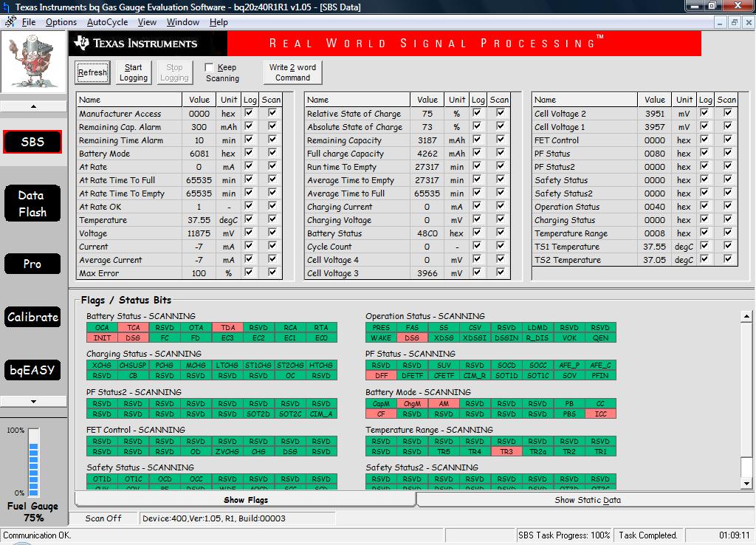Open the Options menu
The width and height of the screenshot is (756, 545).
coord(61,22)
